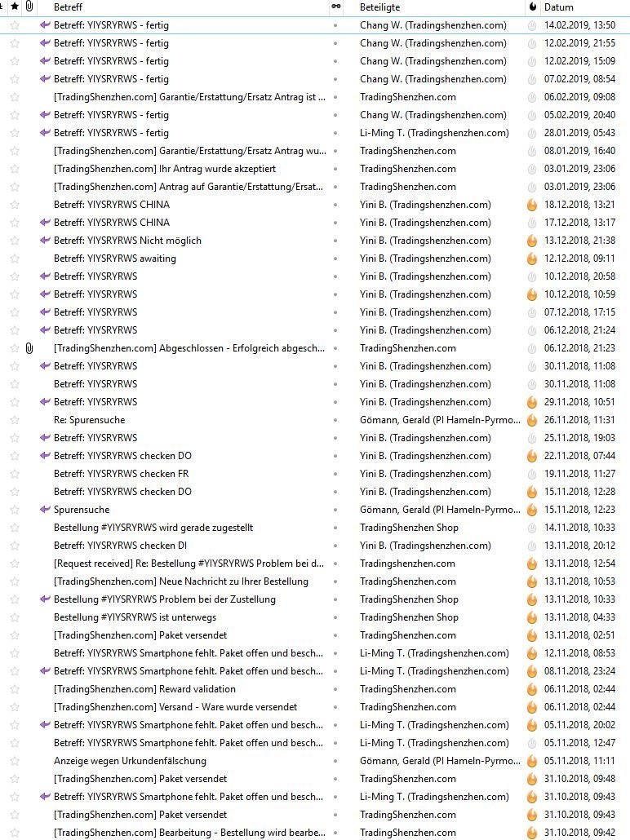Open 'Ihr Antrag wurde akzeptiert' message
This screenshot has width=630, height=840.
[x=165, y=169]
